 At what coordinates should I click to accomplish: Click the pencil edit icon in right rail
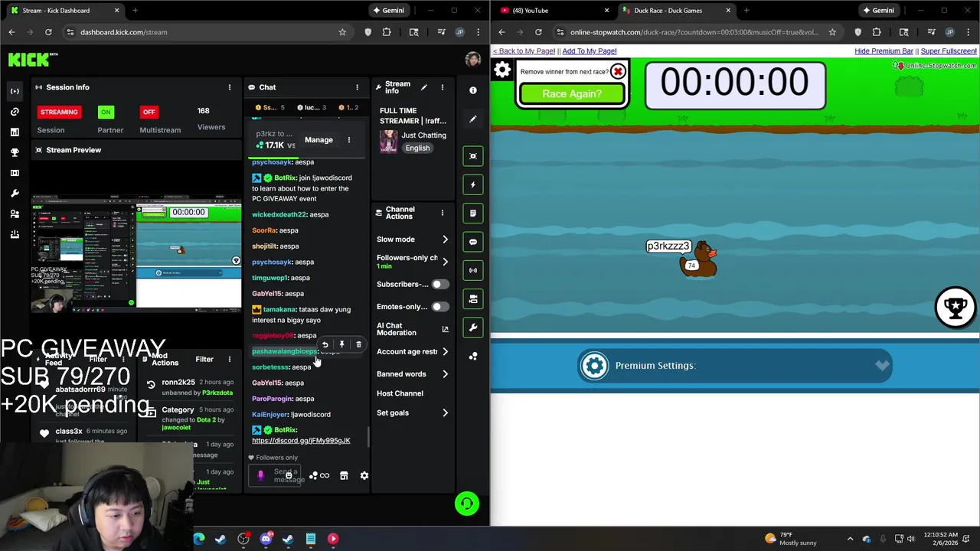coord(473,119)
